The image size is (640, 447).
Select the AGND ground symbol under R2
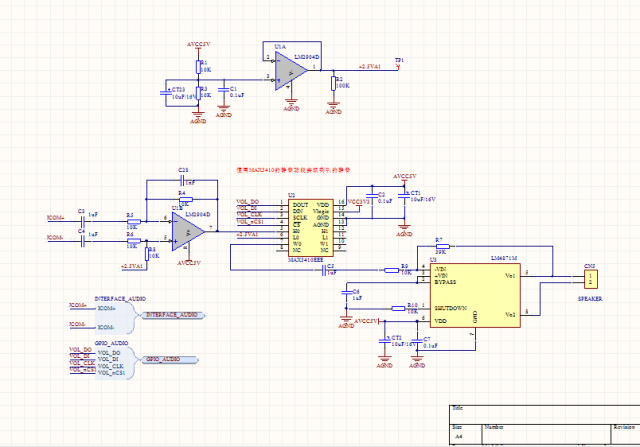click(333, 108)
